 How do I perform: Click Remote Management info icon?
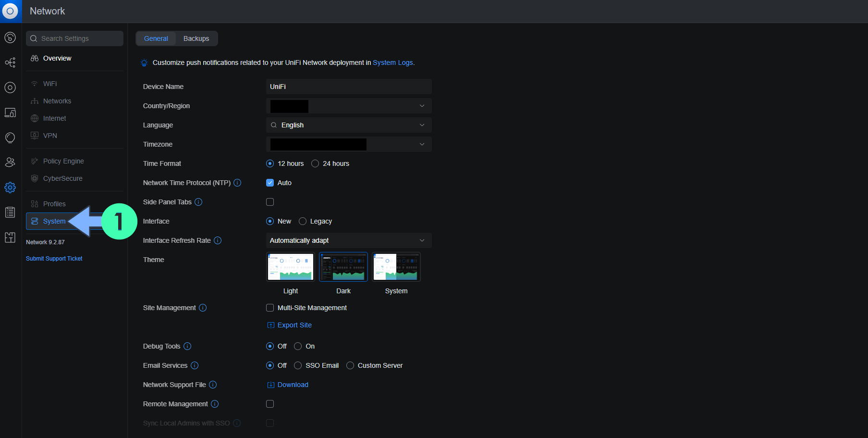(215, 404)
